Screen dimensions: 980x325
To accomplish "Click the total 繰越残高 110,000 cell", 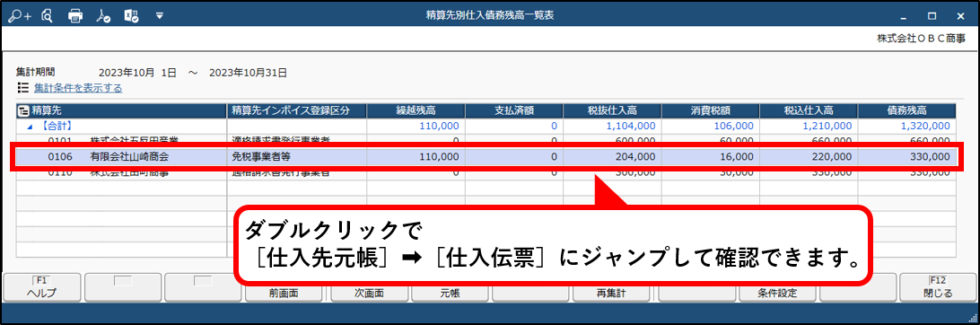I will (416, 126).
